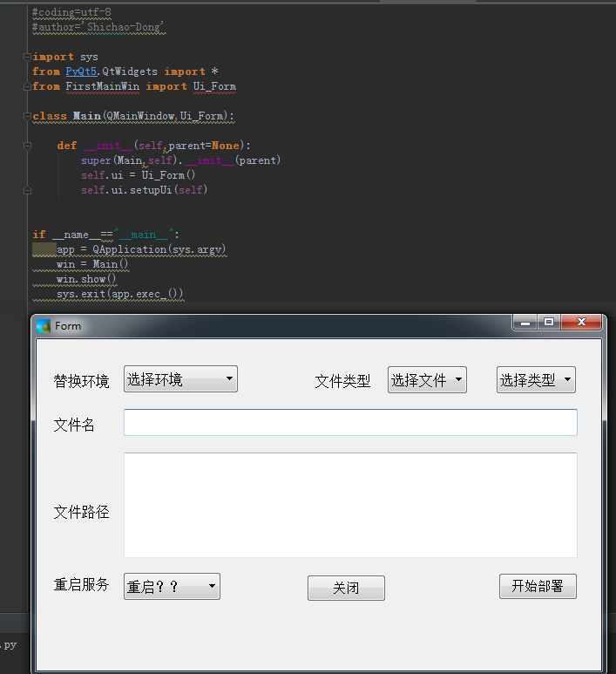Screen dimensions: 616x674
Task: Click the #author='Shichao-Dong' comment line
Action: click(x=98, y=27)
